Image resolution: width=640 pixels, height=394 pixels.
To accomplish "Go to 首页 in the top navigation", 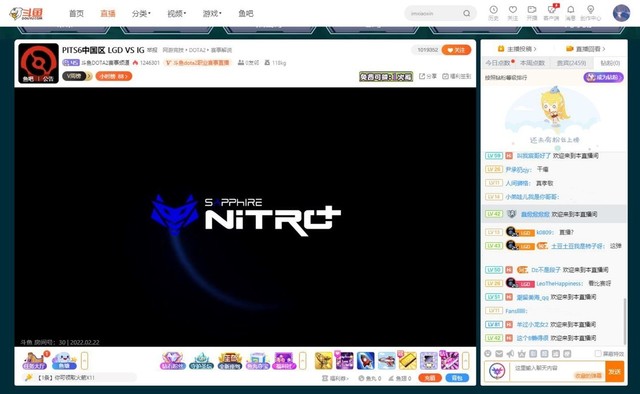I will coord(76,13).
